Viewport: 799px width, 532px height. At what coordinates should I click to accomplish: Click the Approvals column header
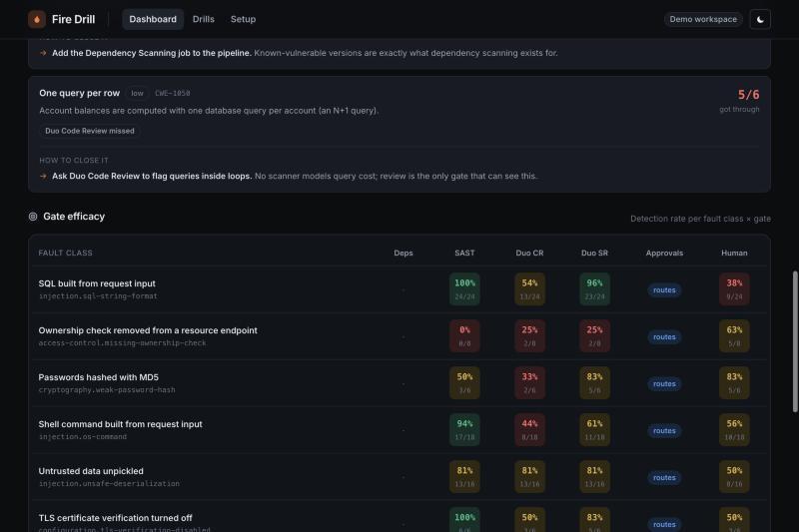664,253
